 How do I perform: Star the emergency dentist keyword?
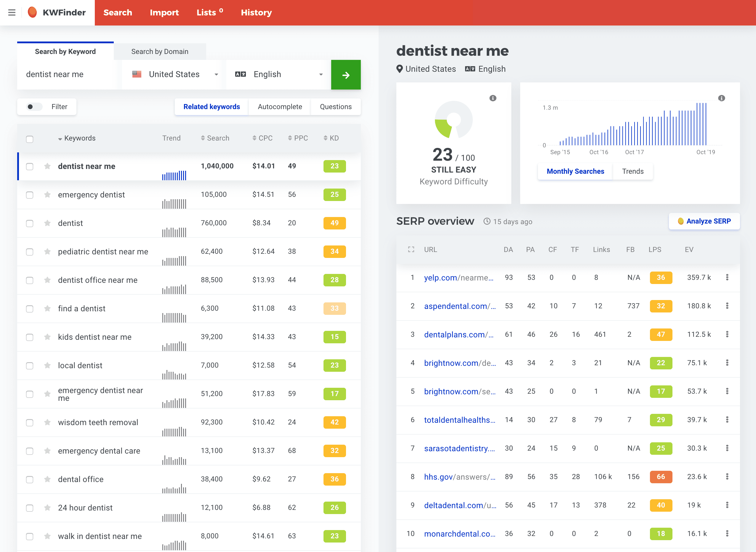pyautogui.click(x=47, y=194)
